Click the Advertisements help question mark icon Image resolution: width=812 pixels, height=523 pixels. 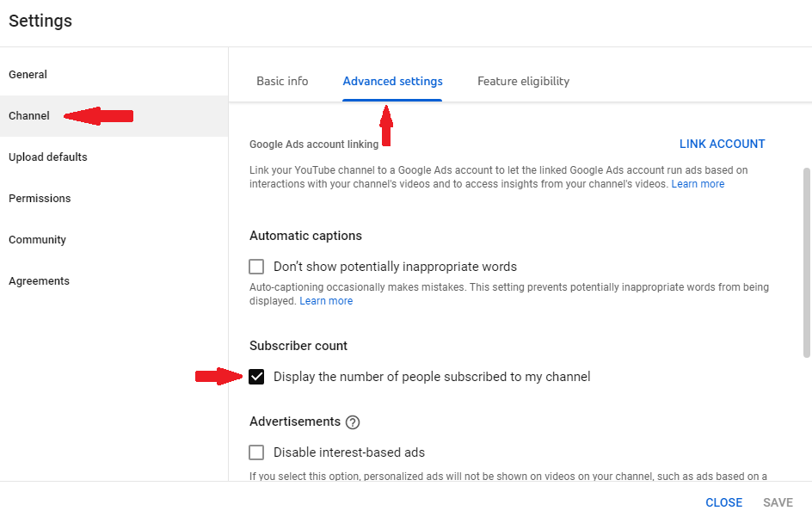[353, 422]
